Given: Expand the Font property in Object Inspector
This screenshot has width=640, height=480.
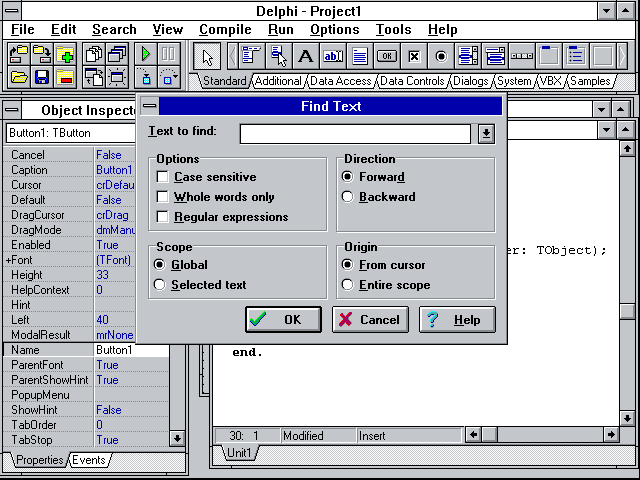Looking at the screenshot, I should tap(10, 260).
